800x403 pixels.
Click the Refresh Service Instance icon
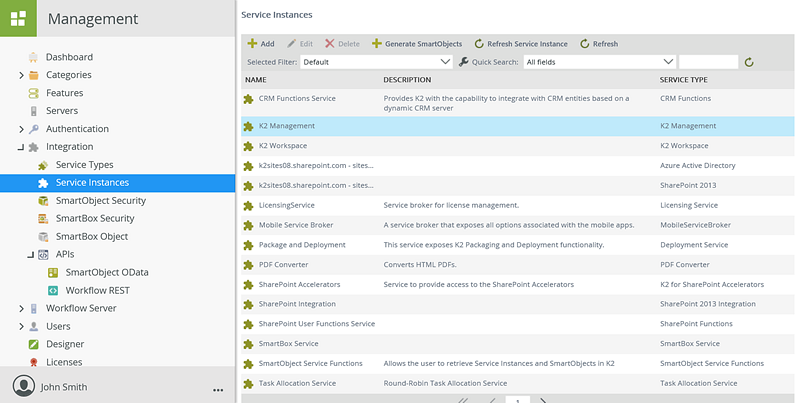tap(479, 44)
